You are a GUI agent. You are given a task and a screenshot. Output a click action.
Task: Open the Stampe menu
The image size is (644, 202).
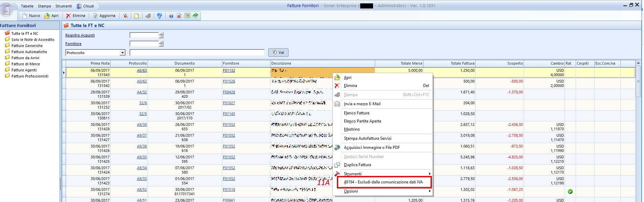click(44, 6)
